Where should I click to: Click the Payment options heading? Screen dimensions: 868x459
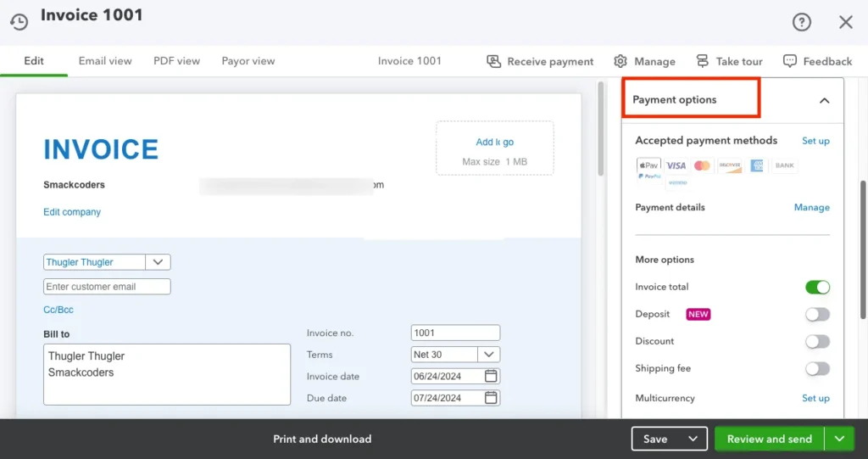tap(674, 100)
